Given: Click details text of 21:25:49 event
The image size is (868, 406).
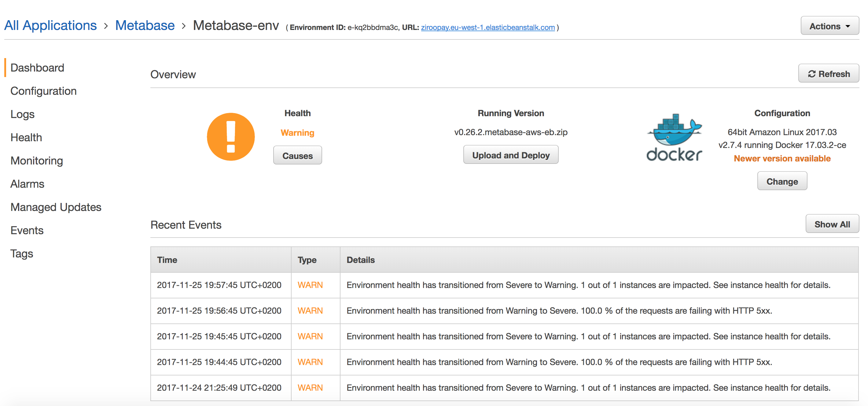Looking at the screenshot, I should (588, 388).
